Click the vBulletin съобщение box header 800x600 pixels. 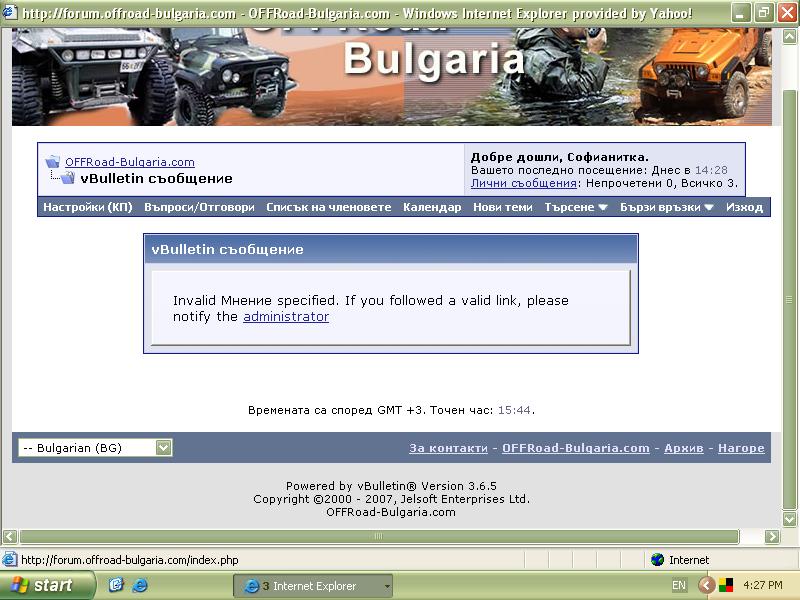click(391, 249)
